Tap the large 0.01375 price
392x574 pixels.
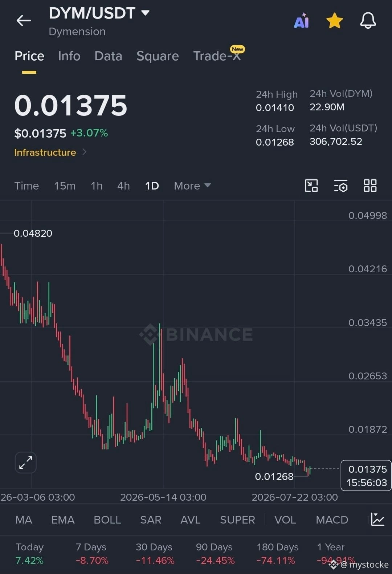71,106
